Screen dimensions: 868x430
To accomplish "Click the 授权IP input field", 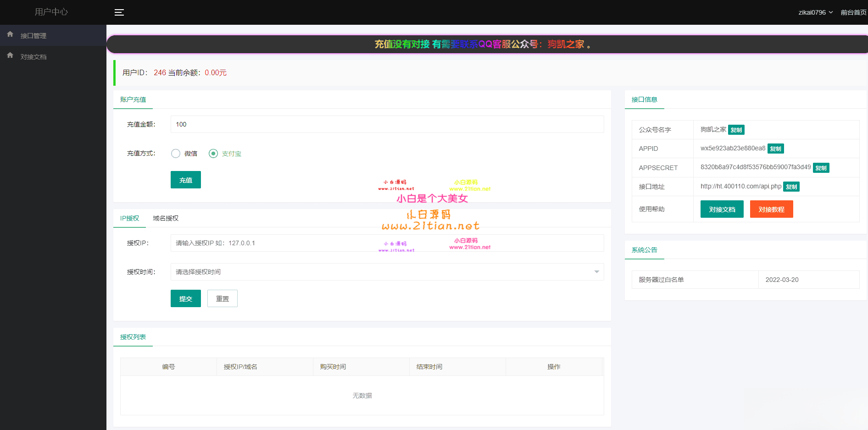I will coord(387,243).
